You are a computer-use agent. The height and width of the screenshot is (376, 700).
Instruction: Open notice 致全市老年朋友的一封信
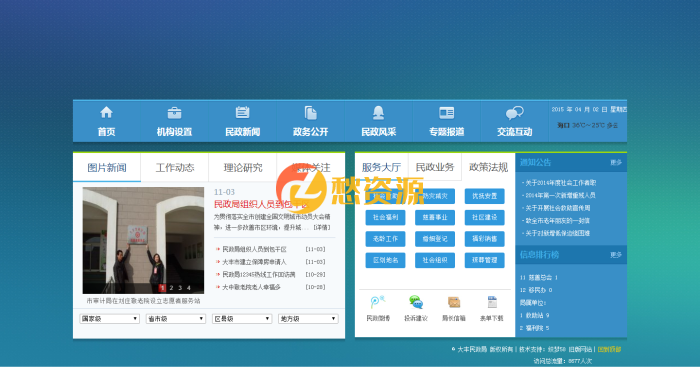coord(557,221)
